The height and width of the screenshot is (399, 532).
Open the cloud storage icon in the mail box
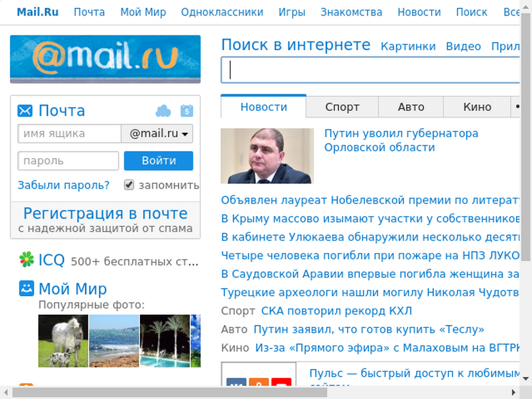click(x=163, y=111)
